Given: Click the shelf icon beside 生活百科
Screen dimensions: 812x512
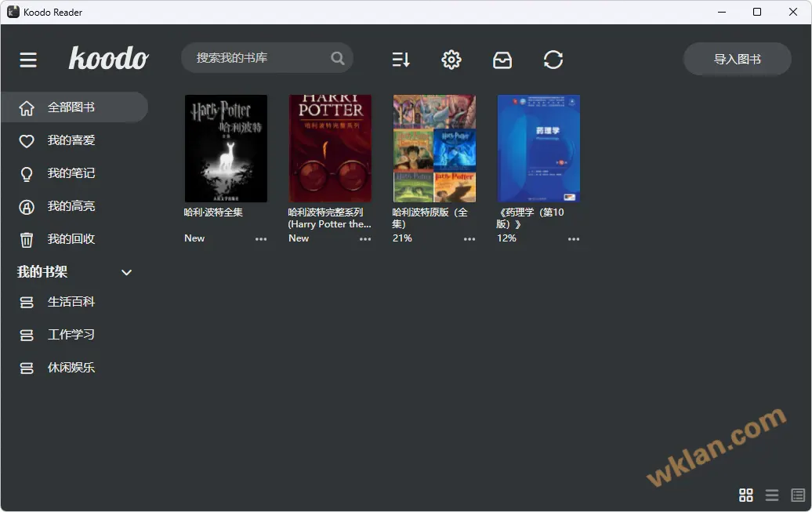Looking at the screenshot, I should pyautogui.click(x=27, y=302).
